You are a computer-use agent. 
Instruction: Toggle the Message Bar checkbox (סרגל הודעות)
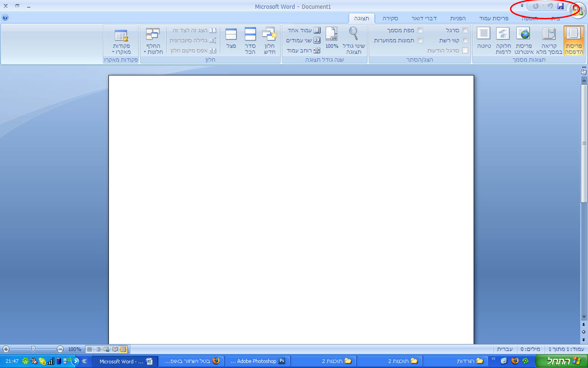tap(465, 51)
